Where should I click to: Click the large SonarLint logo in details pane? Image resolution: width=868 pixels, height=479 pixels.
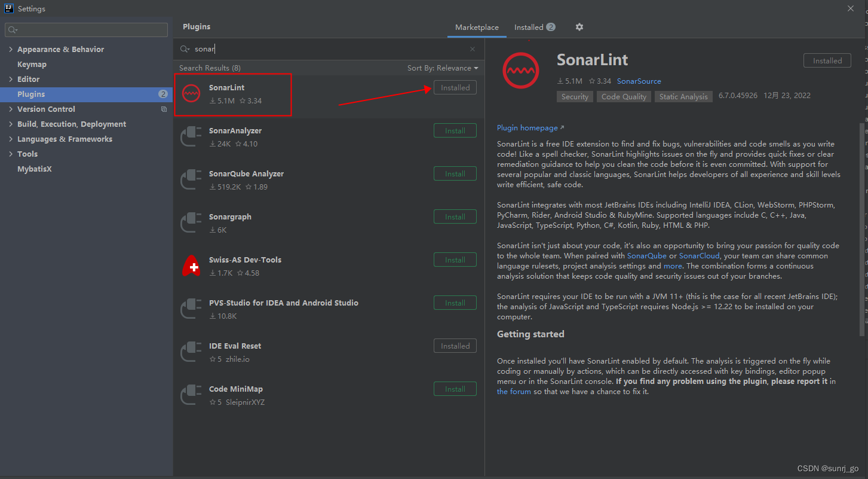click(521, 71)
